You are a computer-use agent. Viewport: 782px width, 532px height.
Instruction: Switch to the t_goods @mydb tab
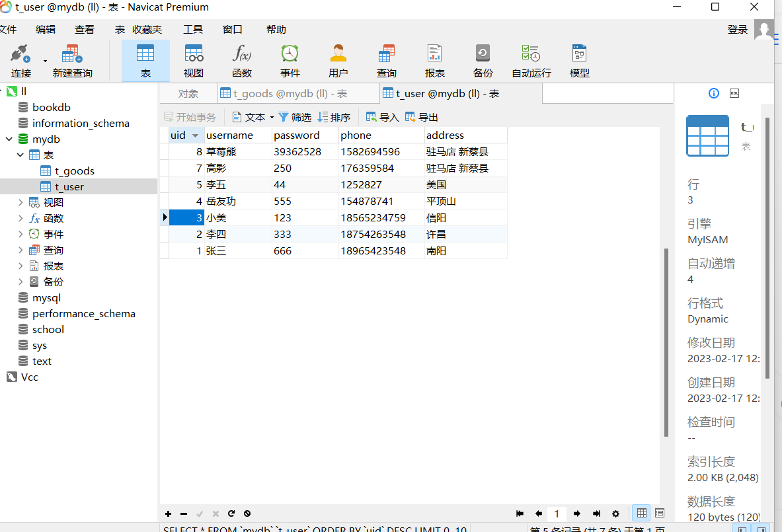point(298,94)
